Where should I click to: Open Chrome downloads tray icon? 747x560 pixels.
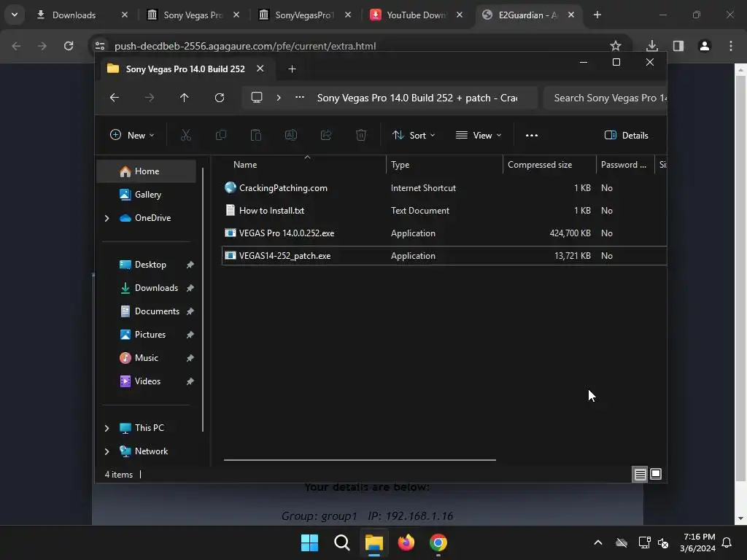pyautogui.click(x=652, y=46)
